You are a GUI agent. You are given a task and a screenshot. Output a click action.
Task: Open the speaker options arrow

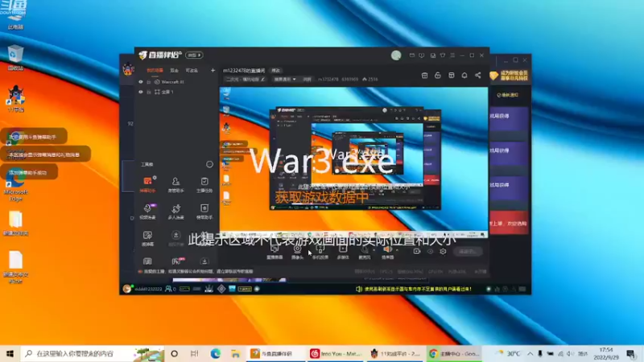coord(397,249)
